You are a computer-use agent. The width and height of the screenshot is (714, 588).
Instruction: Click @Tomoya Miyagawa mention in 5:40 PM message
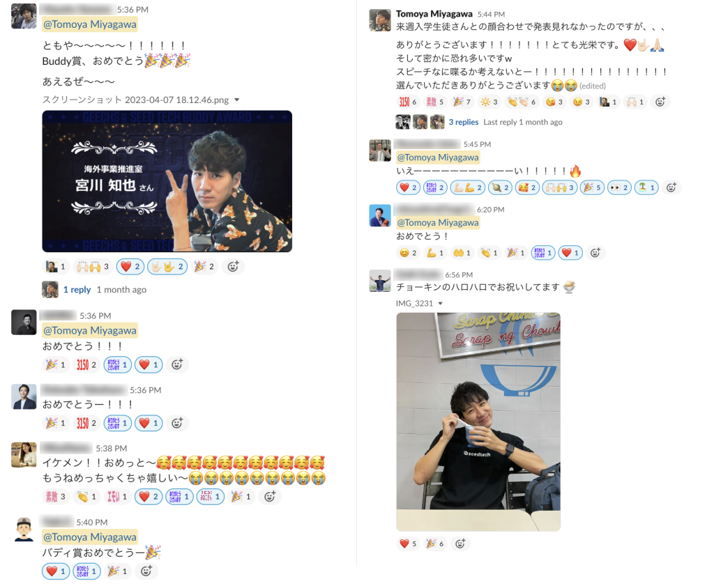coord(90,537)
